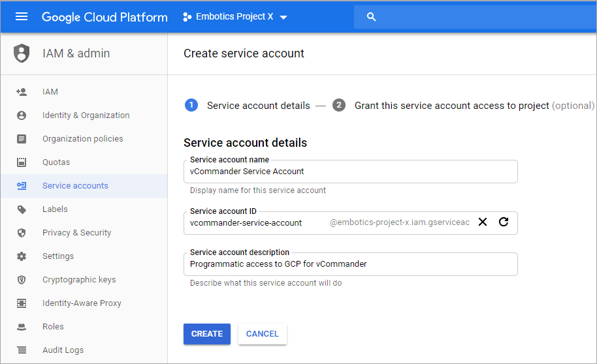
Task: Click the Google Cloud Platform logo text
Action: (105, 17)
